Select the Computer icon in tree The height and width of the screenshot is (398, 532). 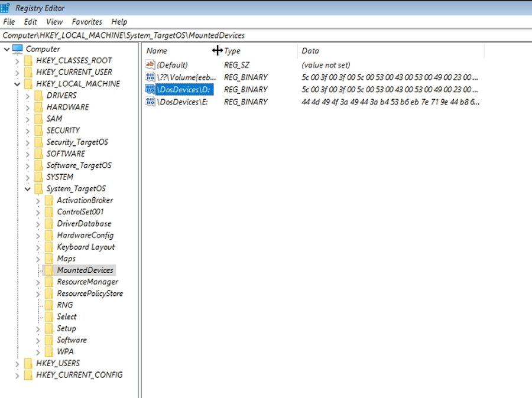[x=17, y=49]
